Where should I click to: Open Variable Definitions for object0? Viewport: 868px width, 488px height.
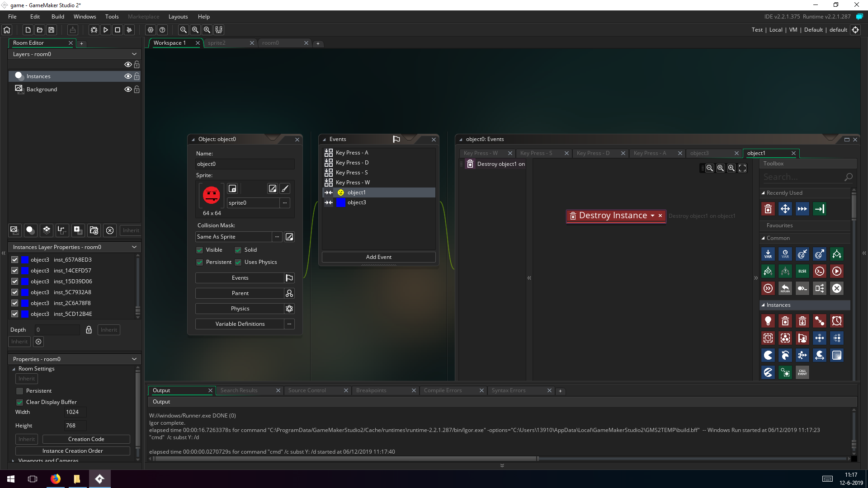240,324
